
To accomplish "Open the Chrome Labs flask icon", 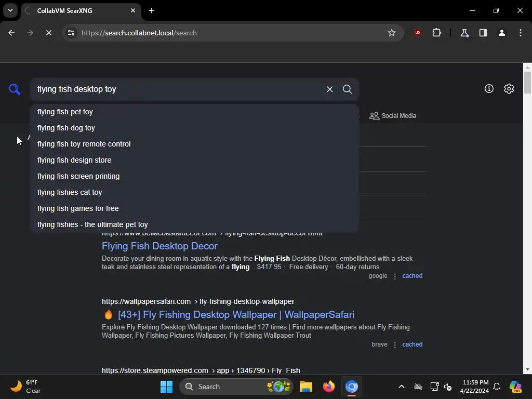I will coord(464,33).
